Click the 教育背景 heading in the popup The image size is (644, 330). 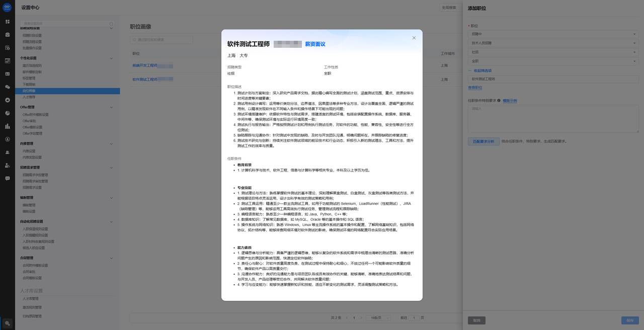(245, 165)
